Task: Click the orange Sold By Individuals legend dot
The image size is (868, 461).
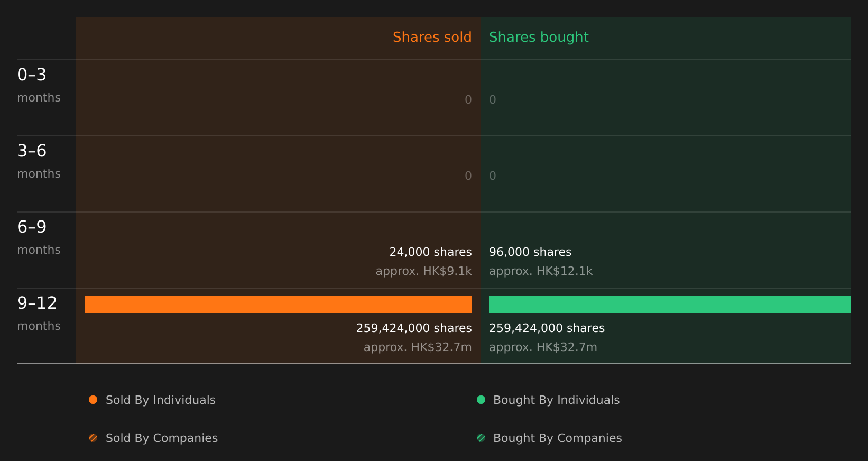Action: tap(93, 400)
